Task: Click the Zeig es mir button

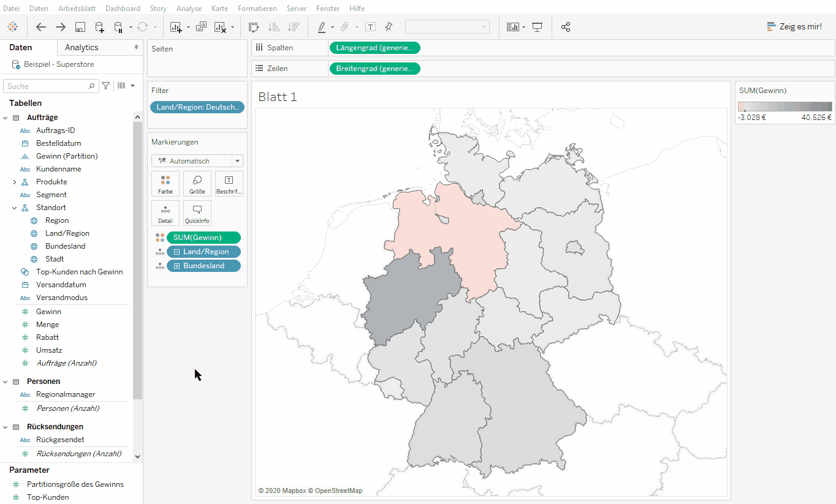Action: pos(794,26)
